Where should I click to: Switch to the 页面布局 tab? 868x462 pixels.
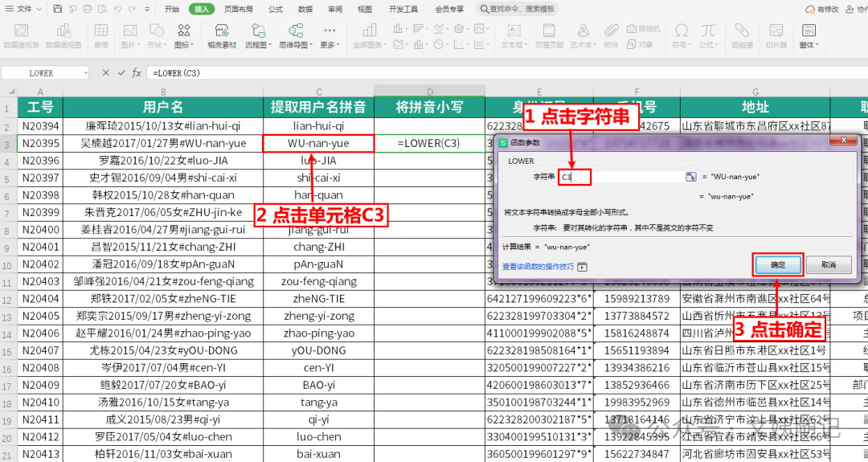[239, 9]
